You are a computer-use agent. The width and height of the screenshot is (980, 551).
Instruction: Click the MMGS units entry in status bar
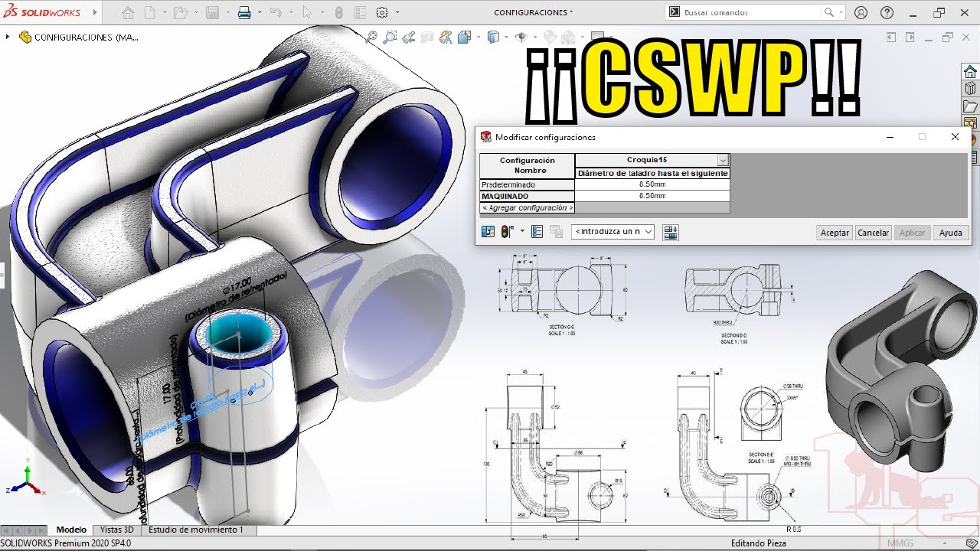pyautogui.click(x=900, y=543)
